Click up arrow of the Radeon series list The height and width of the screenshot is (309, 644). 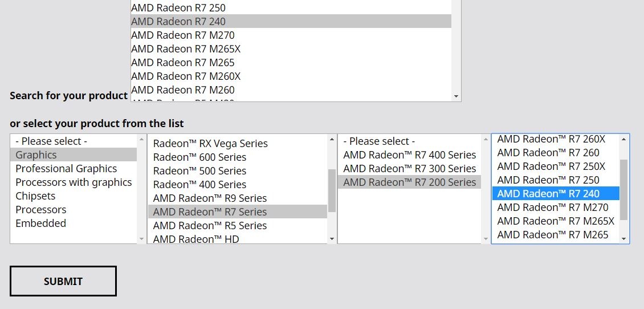coord(332,139)
